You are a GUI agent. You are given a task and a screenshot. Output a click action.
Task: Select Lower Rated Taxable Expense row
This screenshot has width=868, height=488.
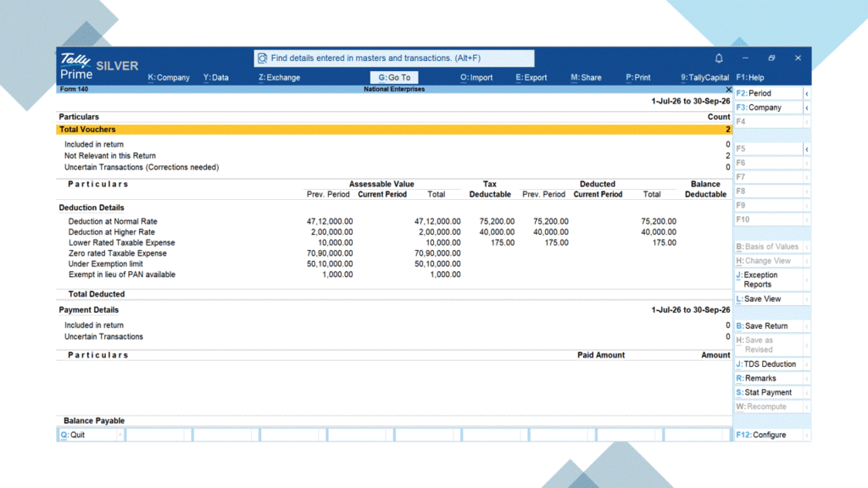tap(394, 242)
